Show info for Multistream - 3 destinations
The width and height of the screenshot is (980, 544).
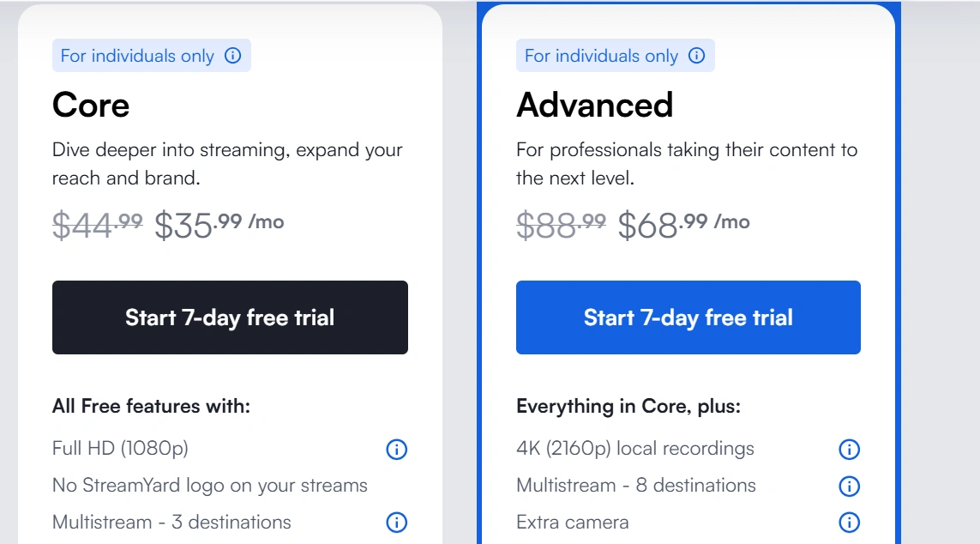[396, 522]
